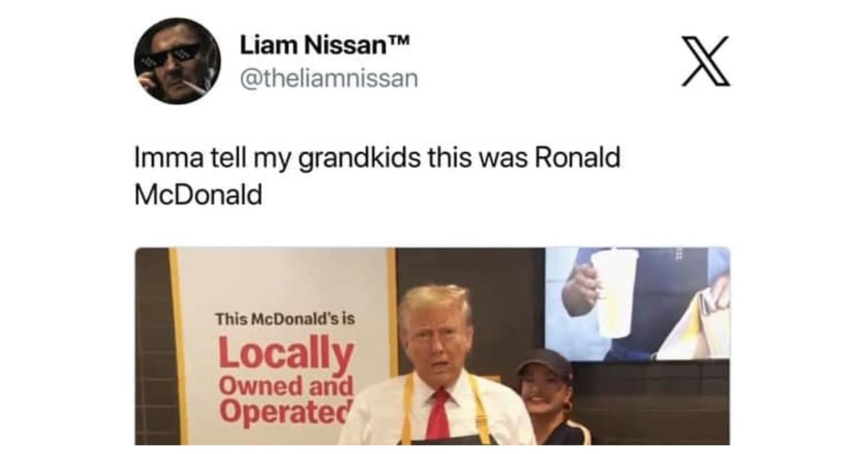Click the red word Locally on the sign
The height and width of the screenshot is (454, 868).
286,354
